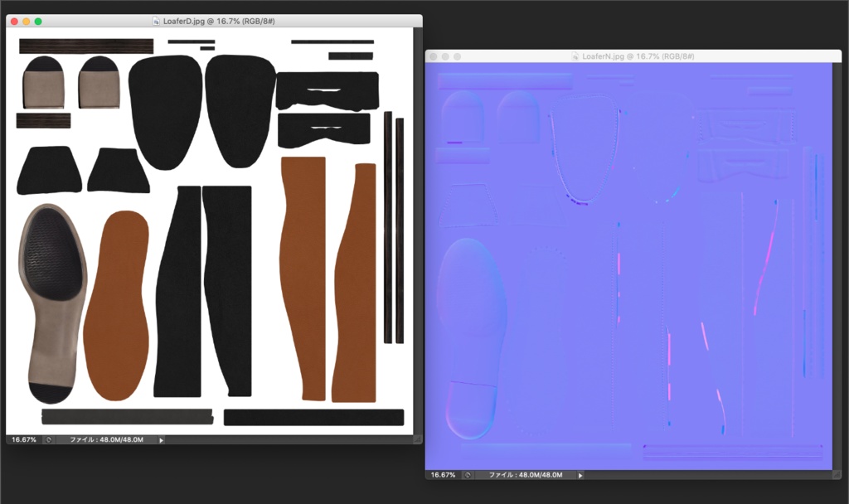
Task: Click the resize grip of LoaferD window
Action: click(418, 439)
